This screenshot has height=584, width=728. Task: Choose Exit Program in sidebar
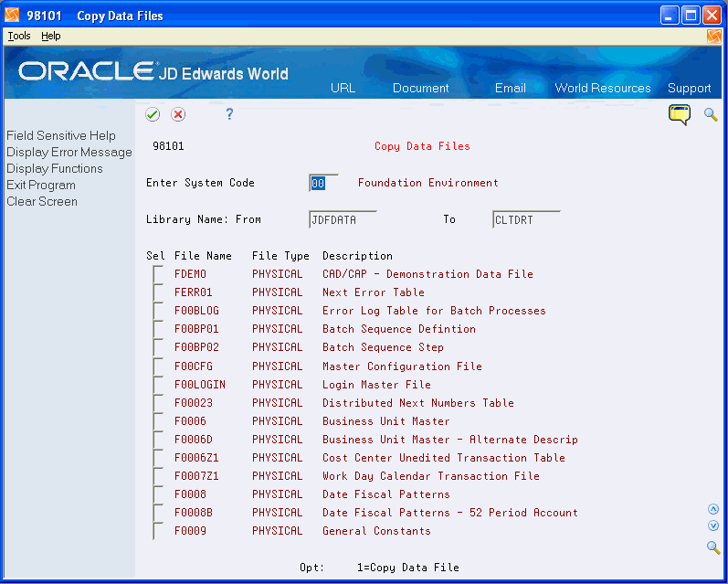point(41,185)
